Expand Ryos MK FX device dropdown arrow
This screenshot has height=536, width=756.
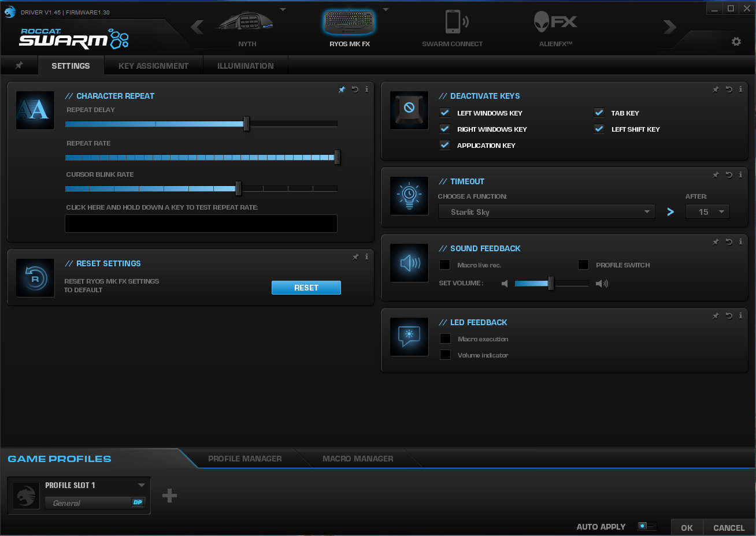386,10
